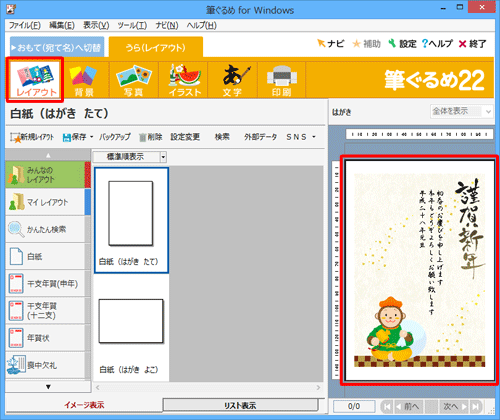The width and height of the screenshot is (500, 420).
Task: Open the 文字 (Text) tool
Action: coord(233,80)
